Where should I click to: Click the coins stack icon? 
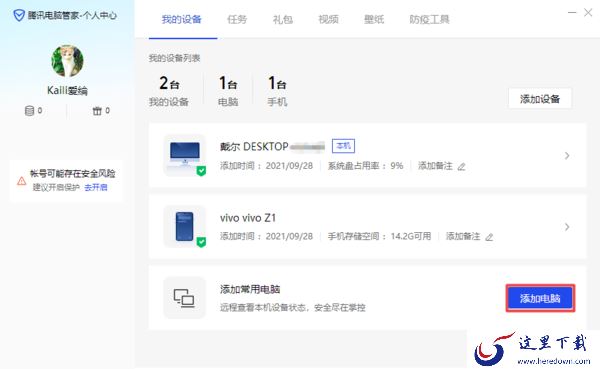[29, 111]
